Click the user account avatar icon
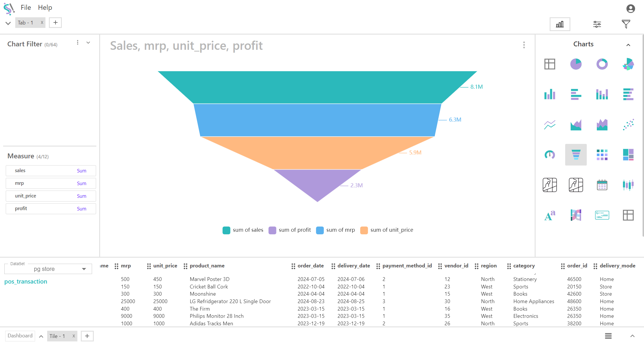This screenshot has width=644, height=344. point(630,9)
